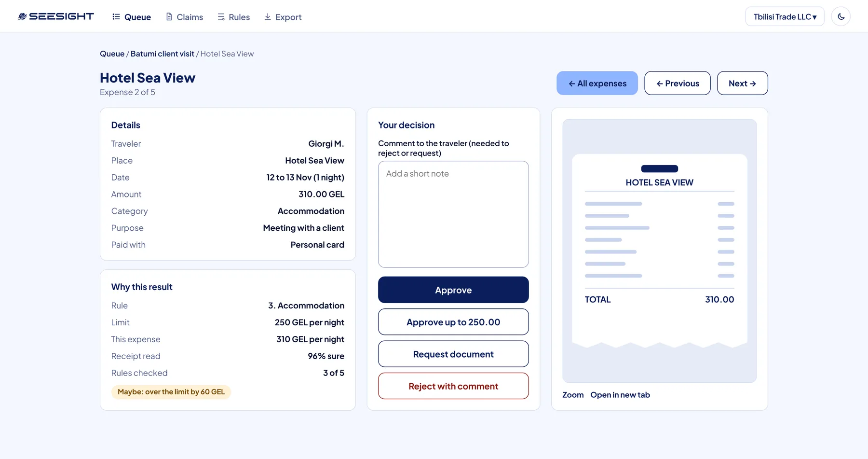The width and height of the screenshot is (868, 459).
Task: Approve up to 250.00
Action: pos(453,322)
